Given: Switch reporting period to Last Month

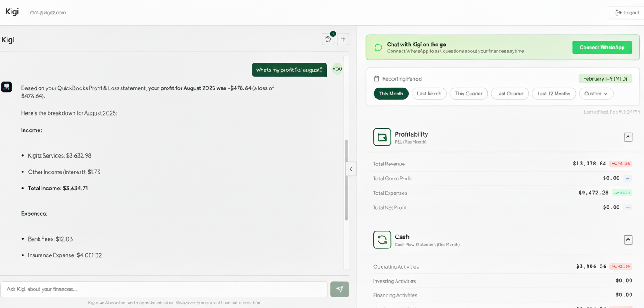Looking at the screenshot, I should click(429, 94).
